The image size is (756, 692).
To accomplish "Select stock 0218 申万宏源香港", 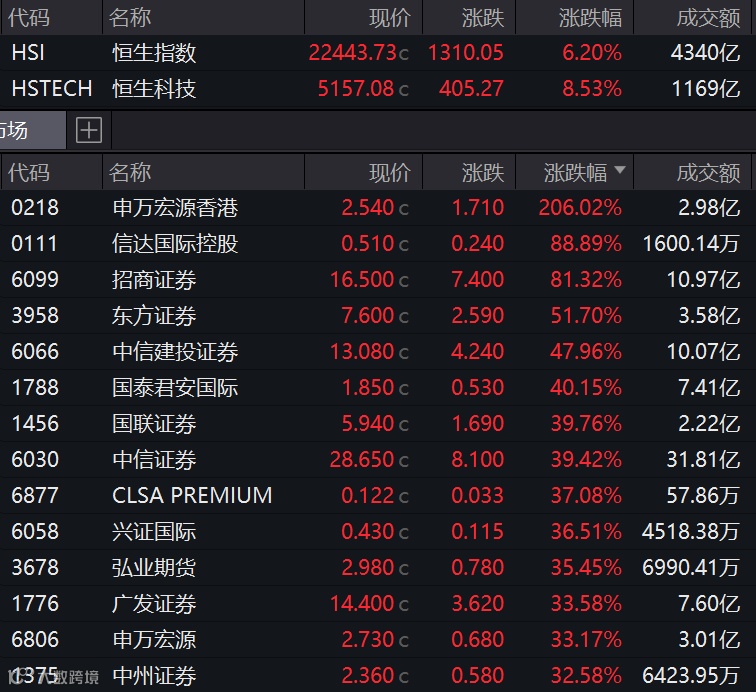I will 378,208.
